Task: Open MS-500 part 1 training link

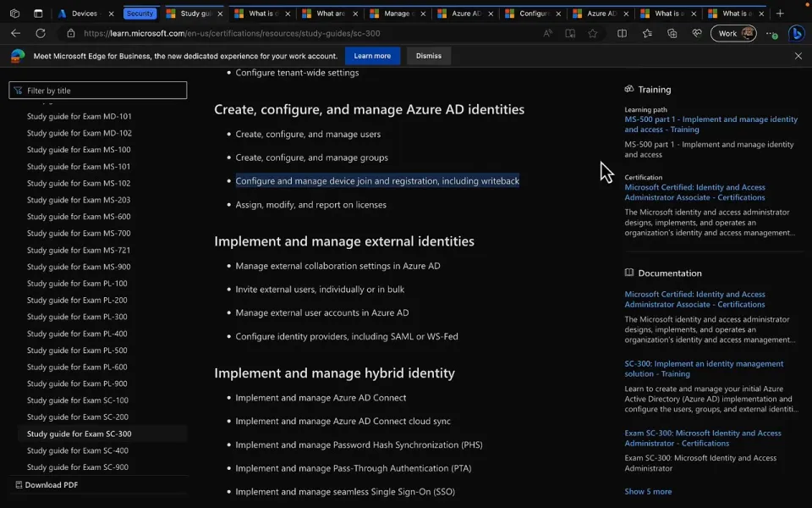Action: click(710, 124)
